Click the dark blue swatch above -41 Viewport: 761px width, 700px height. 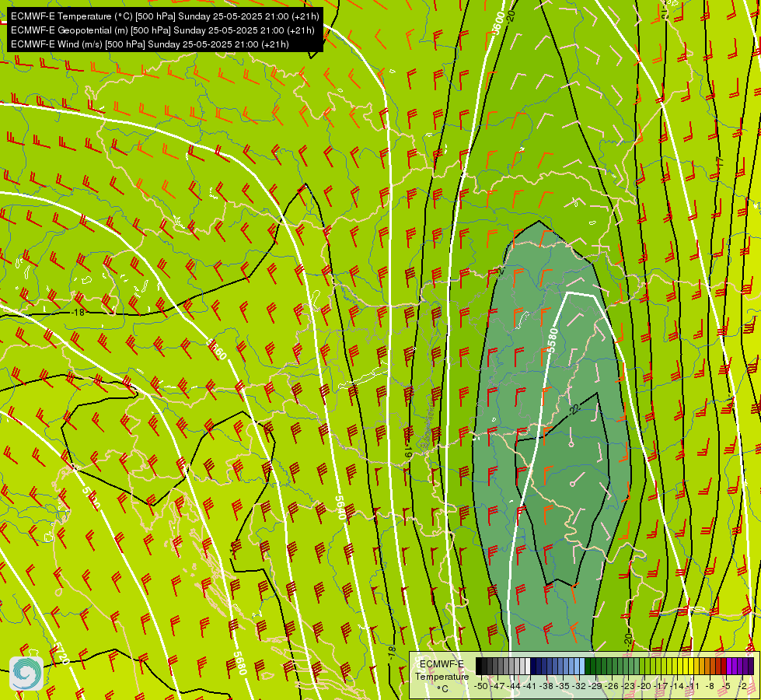(533, 667)
